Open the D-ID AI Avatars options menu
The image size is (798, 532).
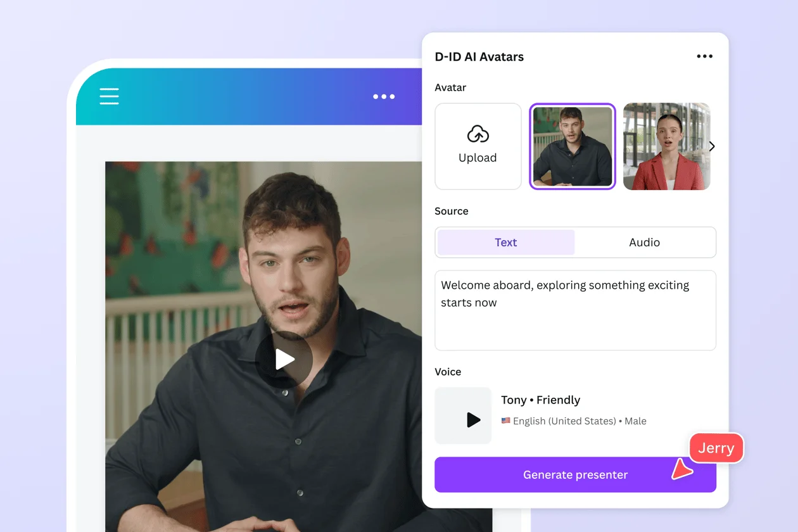704,56
